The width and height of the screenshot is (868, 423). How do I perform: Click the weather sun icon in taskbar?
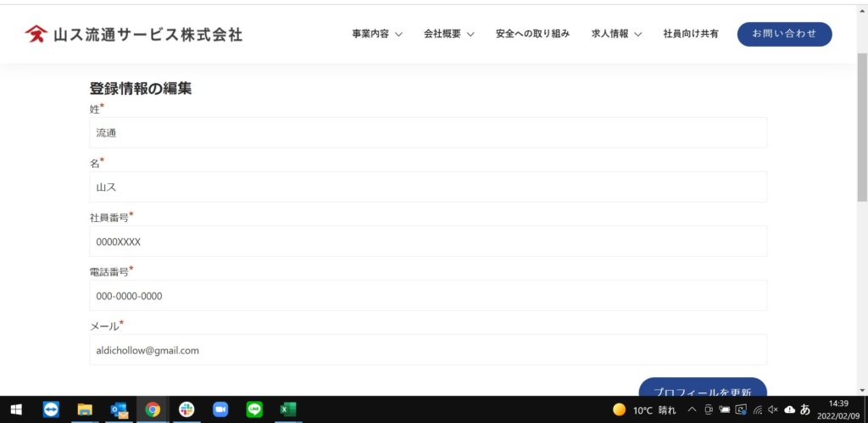[x=620, y=409]
